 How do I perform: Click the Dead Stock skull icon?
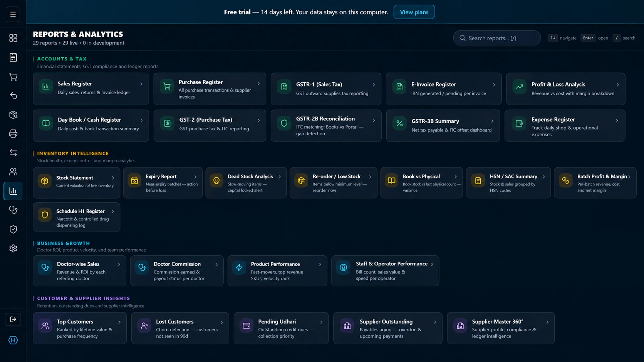pos(216,181)
